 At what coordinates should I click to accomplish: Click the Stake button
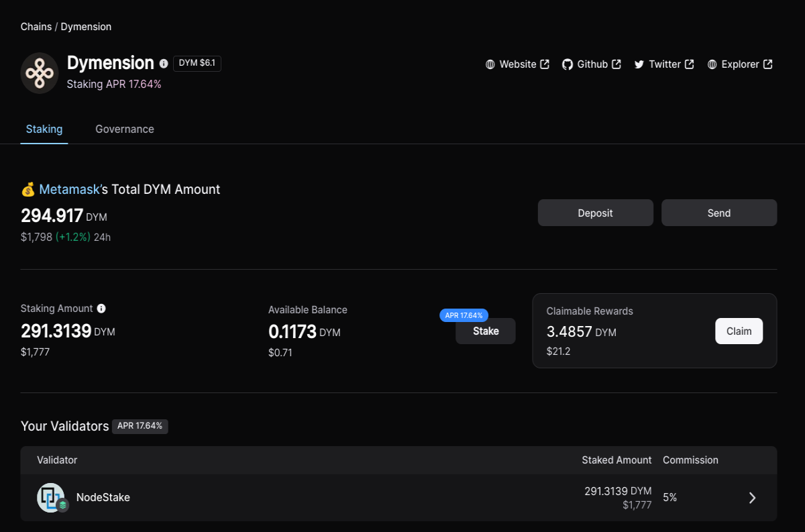(x=486, y=331)
